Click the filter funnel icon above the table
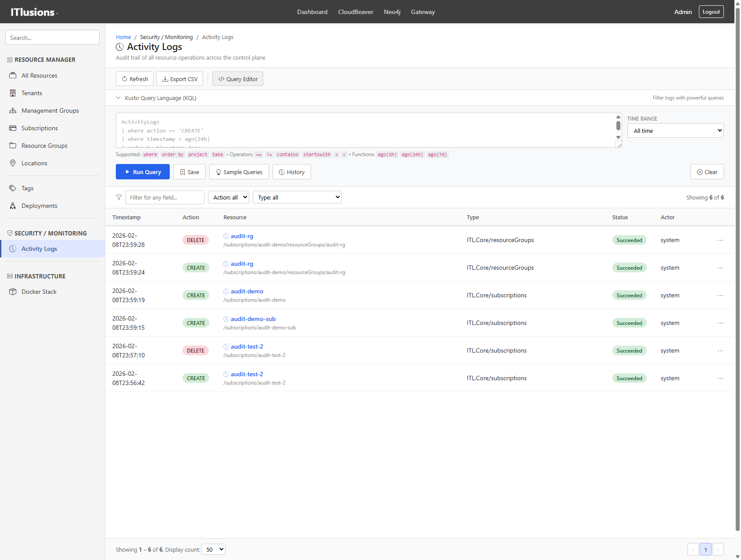Viewport: 741px width, 560px height. tap(118, 197)
